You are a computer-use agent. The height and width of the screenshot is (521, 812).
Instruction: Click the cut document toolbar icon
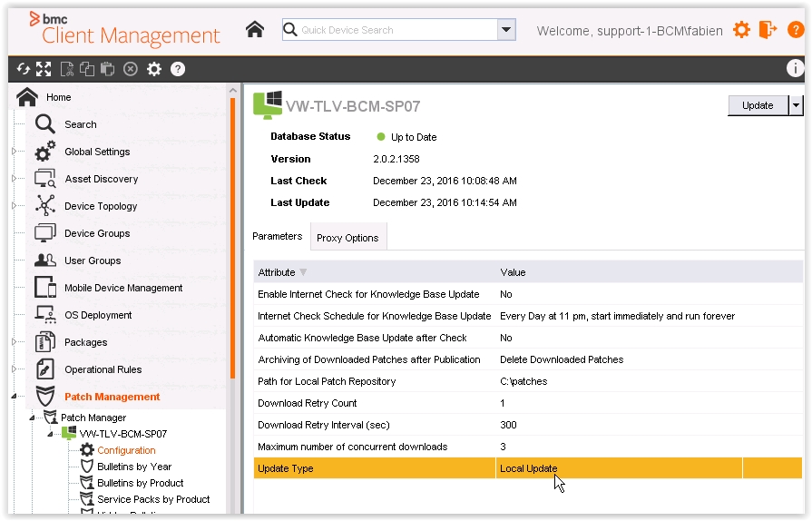coord(67,69)
